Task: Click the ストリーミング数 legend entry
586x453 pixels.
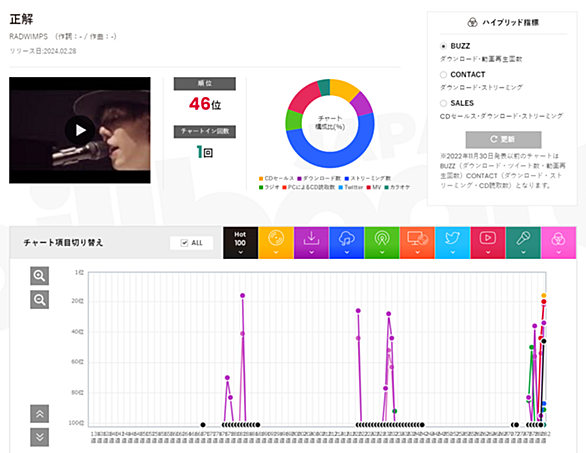Action: point(368,178)
